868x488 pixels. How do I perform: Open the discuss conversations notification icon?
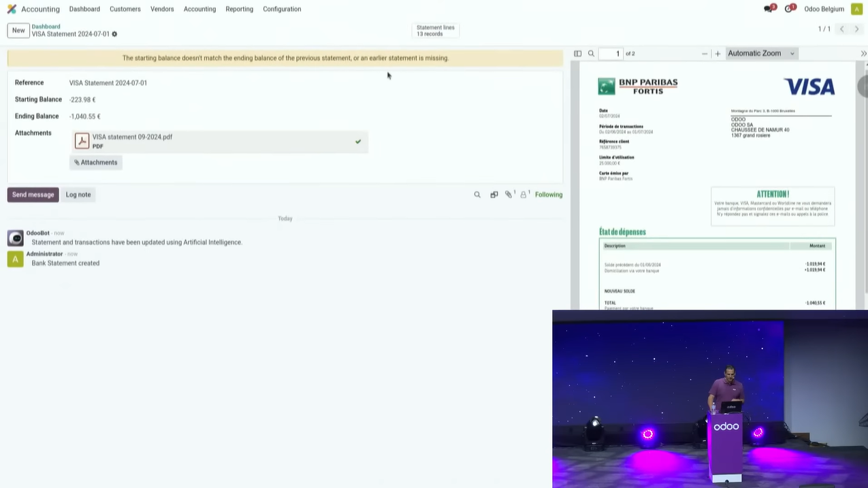coord(769,9)
